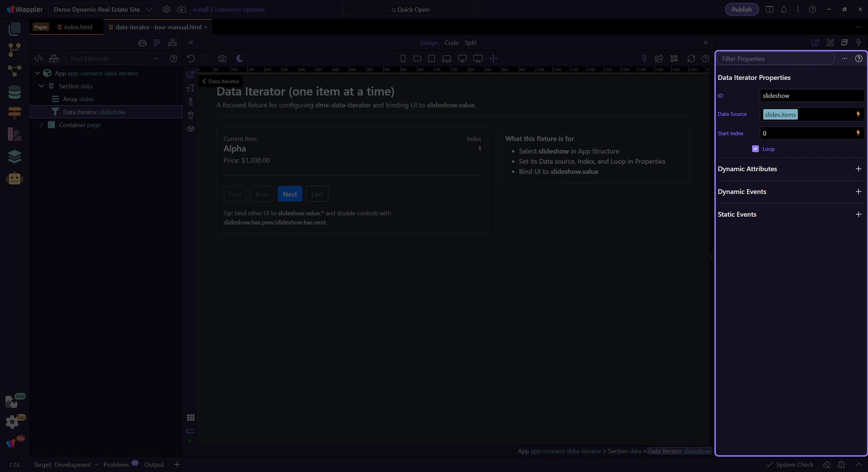Switch to the index.html tab
The height and width of the screenshot is (472, 868).
tap(78, 27)
